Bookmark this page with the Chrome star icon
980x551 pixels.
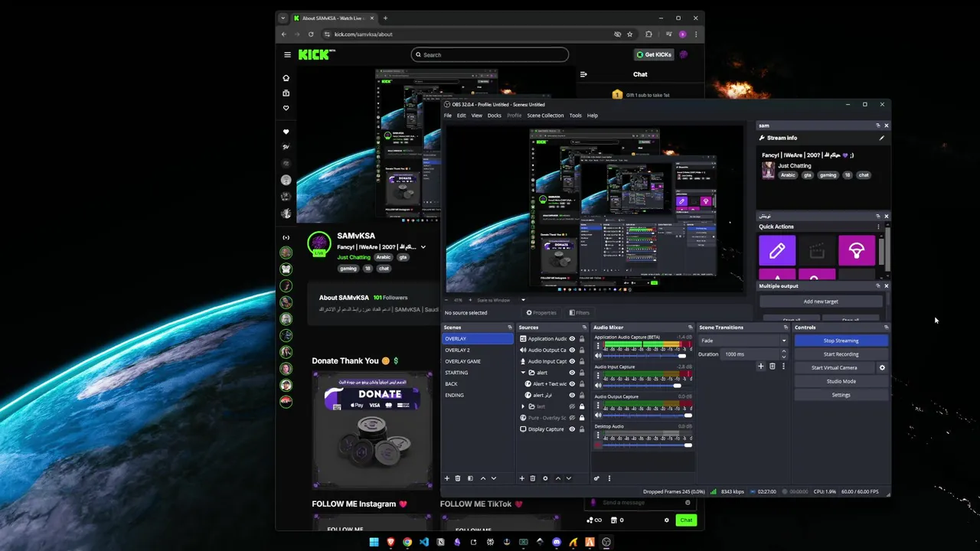click(x=630, y=34)
